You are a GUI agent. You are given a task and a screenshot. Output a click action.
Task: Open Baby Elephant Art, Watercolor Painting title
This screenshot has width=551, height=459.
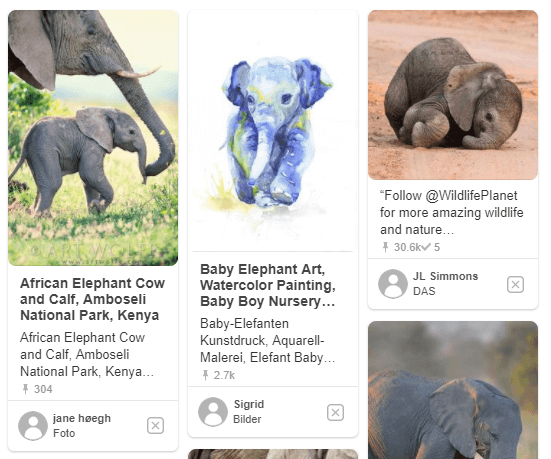268,285
